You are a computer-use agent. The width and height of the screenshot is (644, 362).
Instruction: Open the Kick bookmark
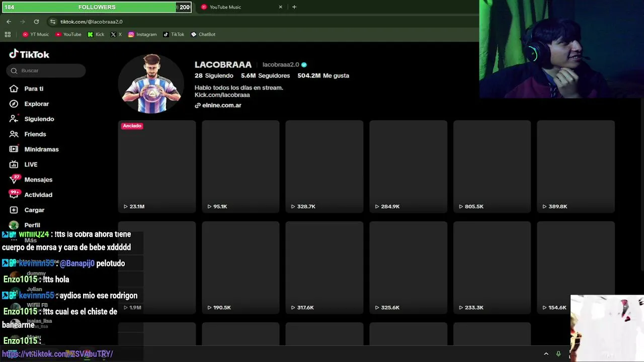(96, 34)
